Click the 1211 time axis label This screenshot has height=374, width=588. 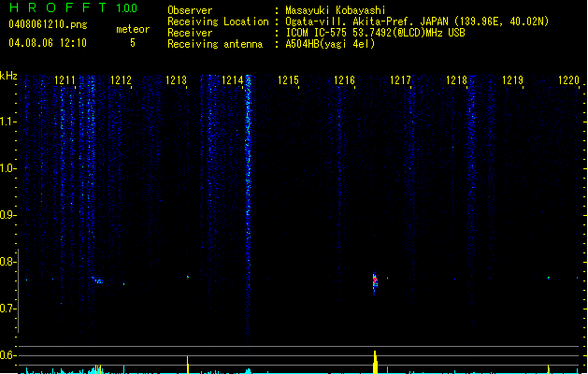(65, 80)
